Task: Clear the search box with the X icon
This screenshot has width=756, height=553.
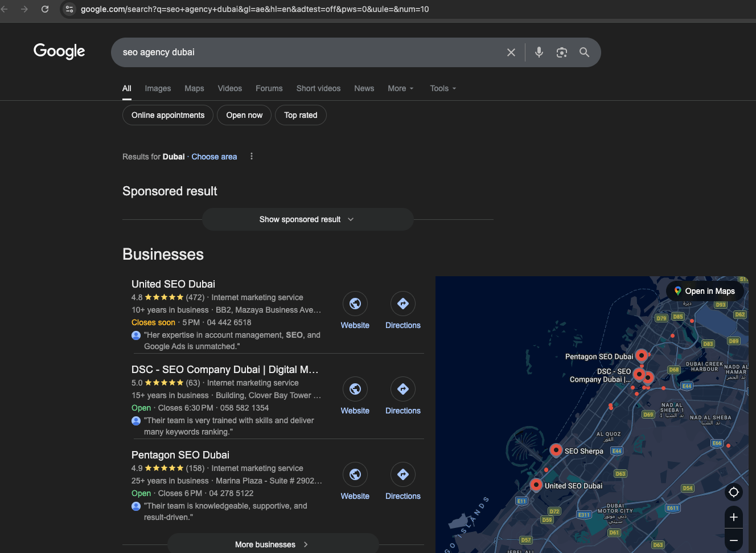Action: (511, 52)
